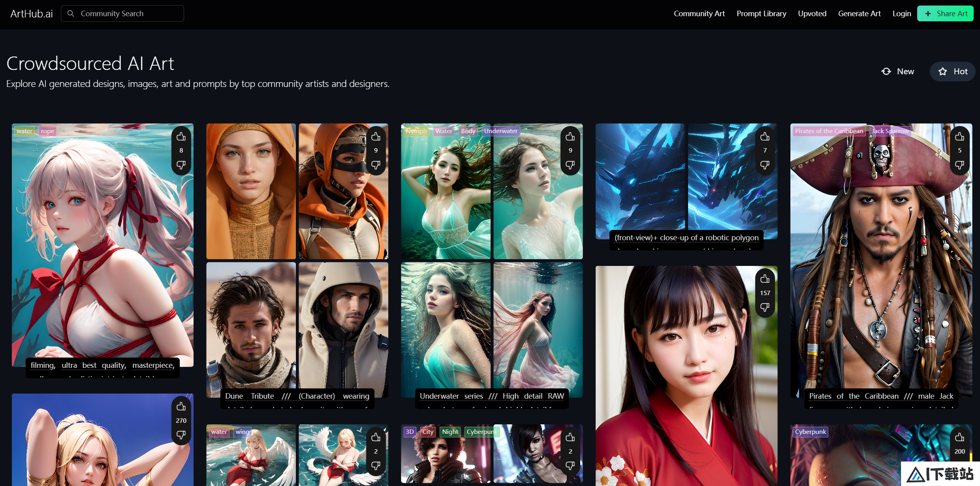This screenshot has height=486, width=980.
Task: Select the 'Night' tag
Action: [x=450, y=432]
